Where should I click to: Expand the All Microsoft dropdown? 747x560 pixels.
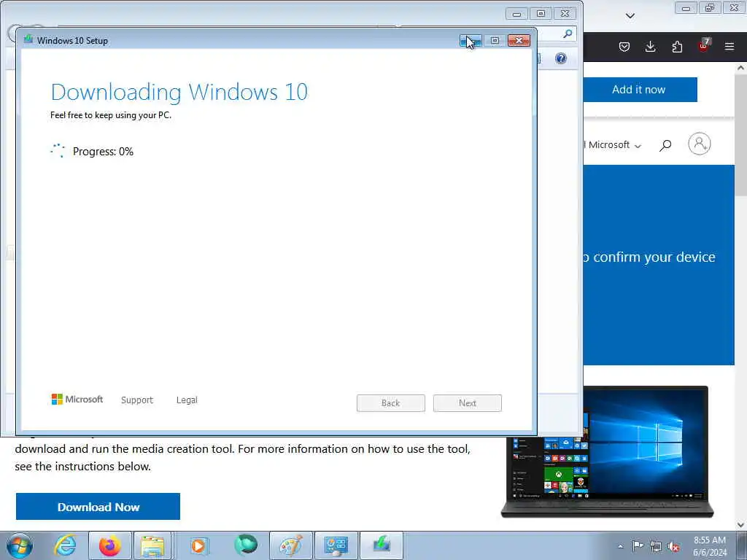coord(613,145)
